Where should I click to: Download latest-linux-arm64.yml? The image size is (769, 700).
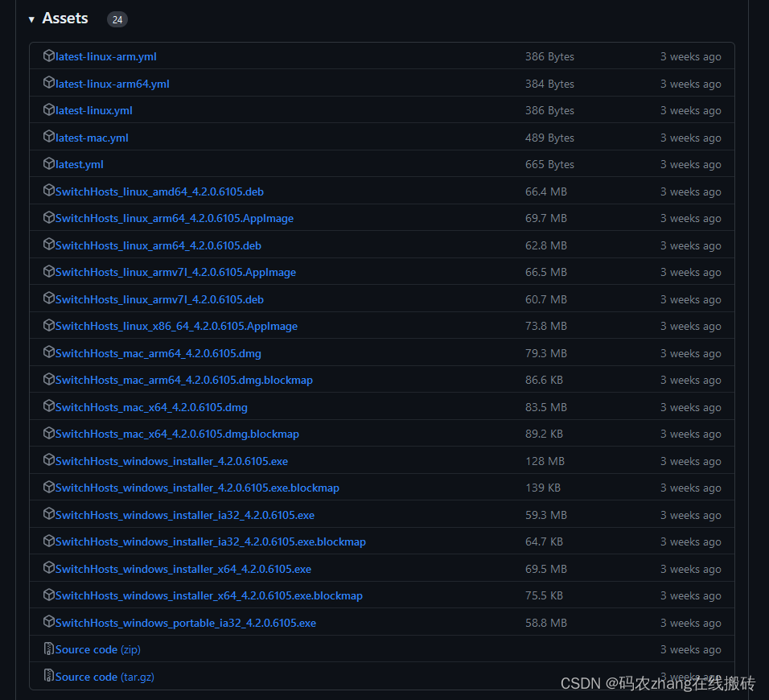pos(113,84)
